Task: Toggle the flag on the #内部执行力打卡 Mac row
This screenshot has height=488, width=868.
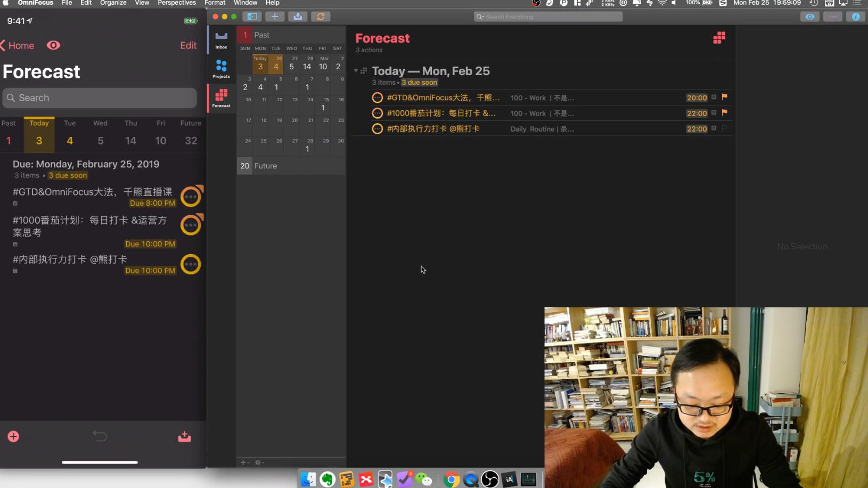Action: [x=724, y=128]
